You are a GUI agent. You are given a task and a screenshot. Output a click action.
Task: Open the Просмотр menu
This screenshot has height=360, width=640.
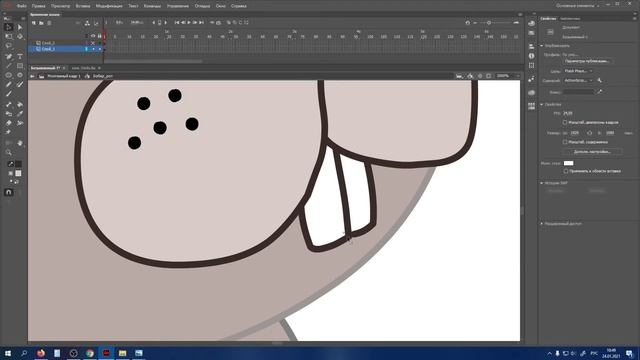[60, 6]
